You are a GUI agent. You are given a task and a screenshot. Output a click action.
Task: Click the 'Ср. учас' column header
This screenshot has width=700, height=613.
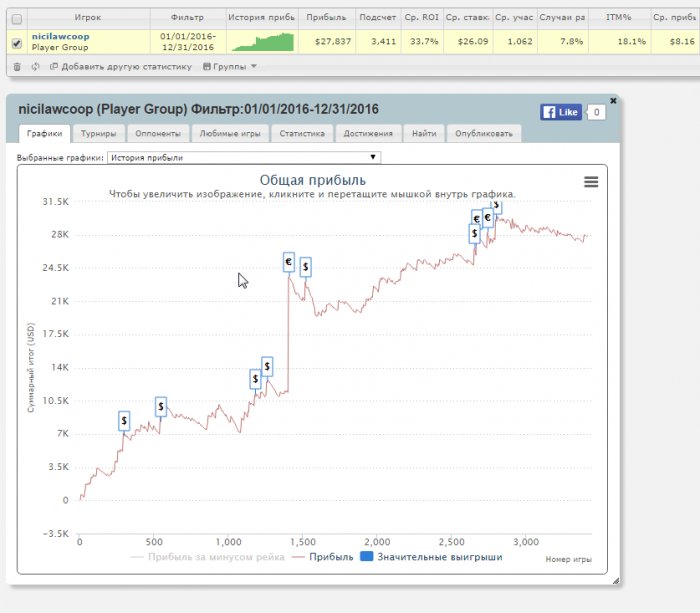click(x=514, y=17)
